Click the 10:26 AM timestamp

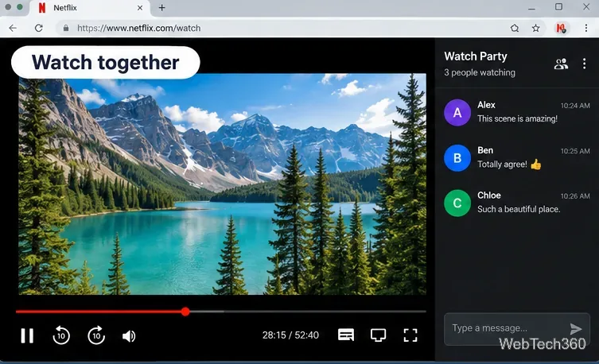coord(575,196)
